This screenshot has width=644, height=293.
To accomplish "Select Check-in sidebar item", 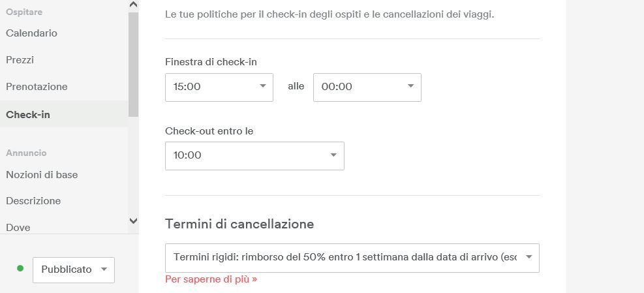I will point(28,115).
